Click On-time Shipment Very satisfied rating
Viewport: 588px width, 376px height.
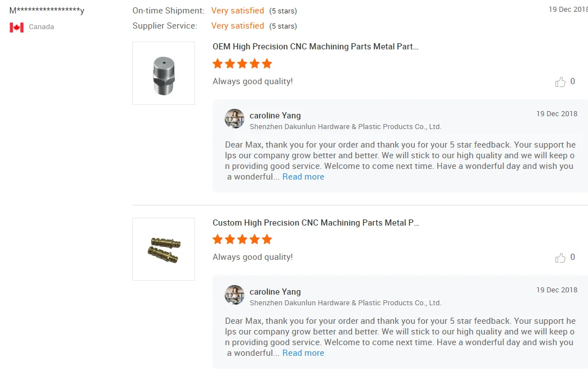tap(238, 11)
